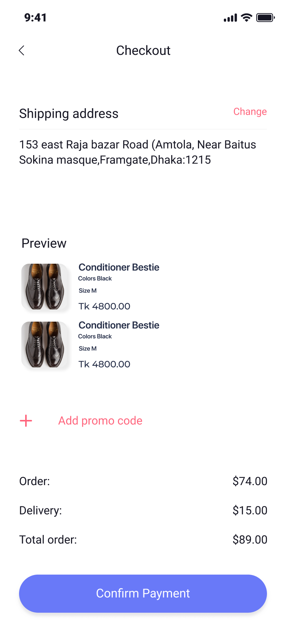
Task: Tap the Delivery fee of $15.00
Action: pos(250,510)
